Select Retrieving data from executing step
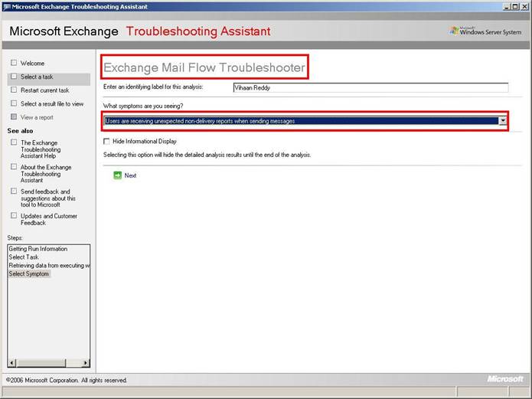This screenshot has width=532, height=399. (x=49, y=266)
